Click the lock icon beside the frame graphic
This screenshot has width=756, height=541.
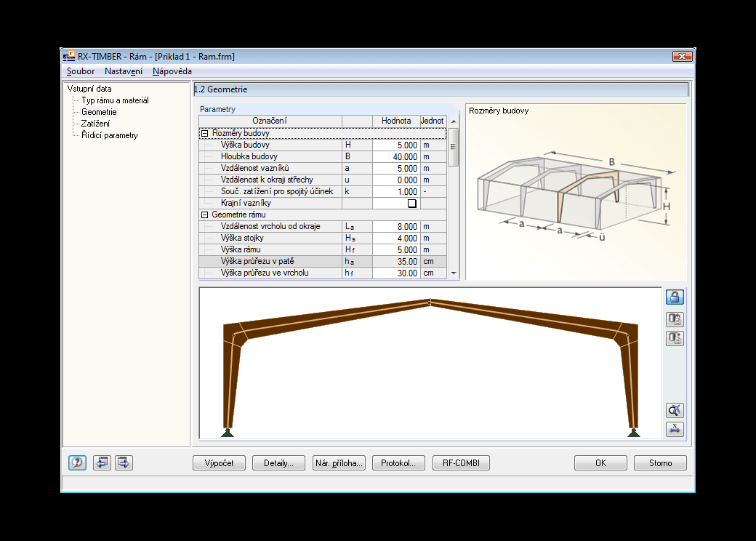click(x=675, y=297)
